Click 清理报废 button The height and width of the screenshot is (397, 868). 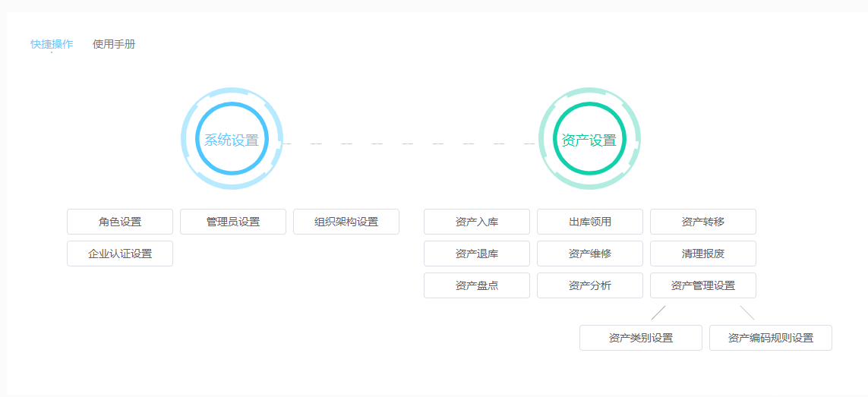point(703,254)
